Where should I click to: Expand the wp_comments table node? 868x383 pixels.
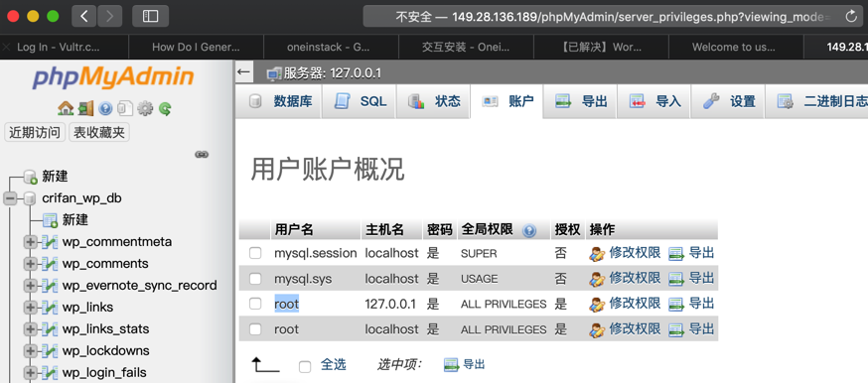(x=30, y=264)
